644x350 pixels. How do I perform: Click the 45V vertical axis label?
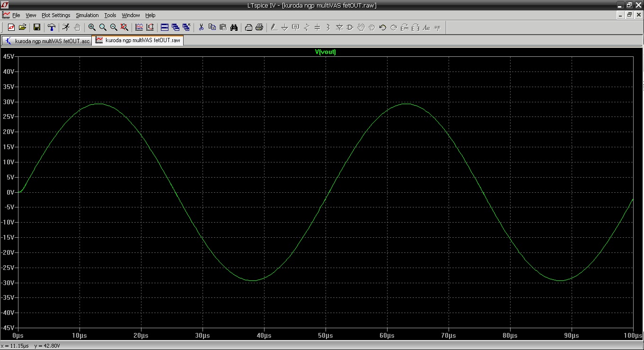click(x=9, y=56)
